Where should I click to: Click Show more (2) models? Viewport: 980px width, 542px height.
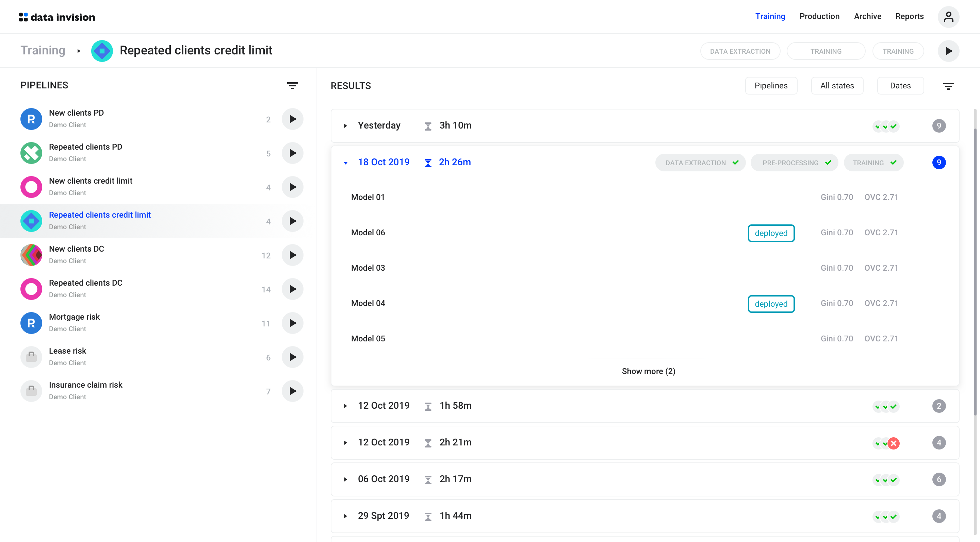[x=648, y=371]
